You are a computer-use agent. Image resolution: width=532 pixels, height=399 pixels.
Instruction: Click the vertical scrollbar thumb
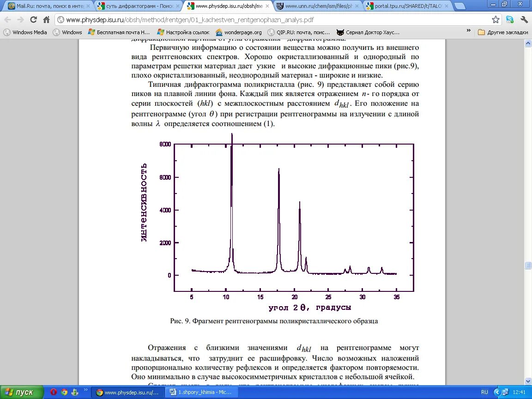pos(528,265)
